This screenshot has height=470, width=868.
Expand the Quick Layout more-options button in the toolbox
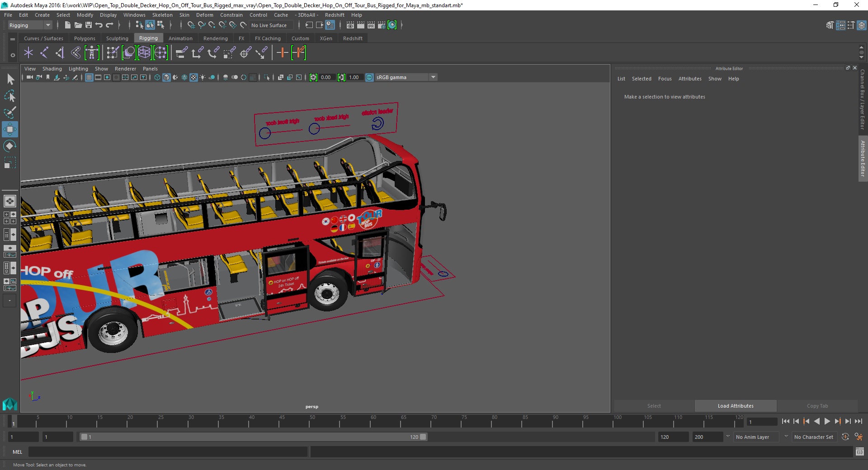click(9, 301)
